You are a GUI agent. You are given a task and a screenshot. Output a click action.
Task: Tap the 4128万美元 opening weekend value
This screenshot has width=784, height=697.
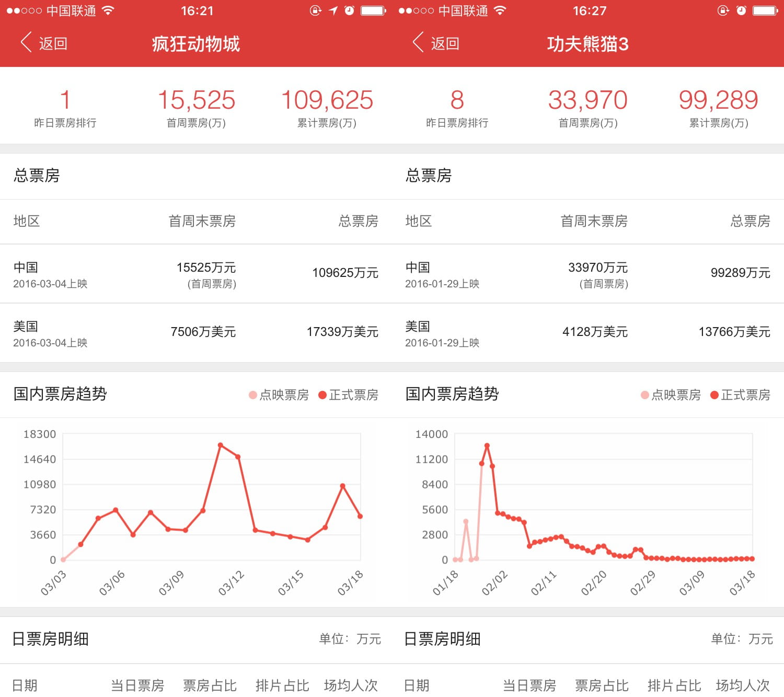[595, 332]
